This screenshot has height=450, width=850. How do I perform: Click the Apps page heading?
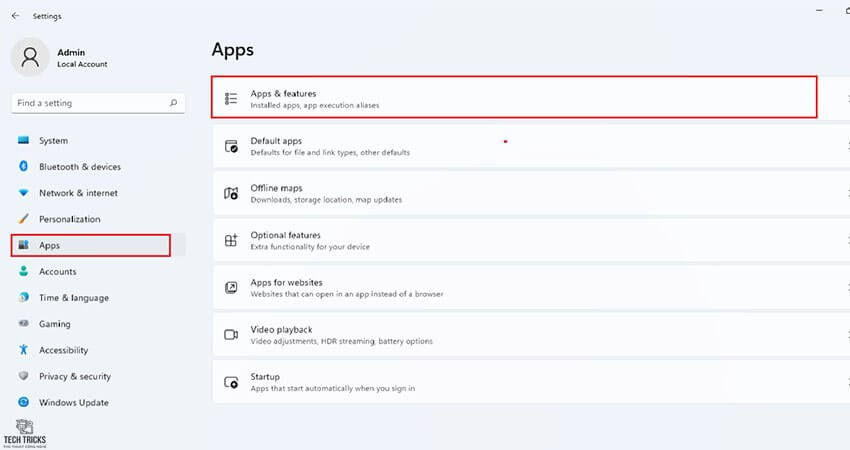click(x=233, y=50)
